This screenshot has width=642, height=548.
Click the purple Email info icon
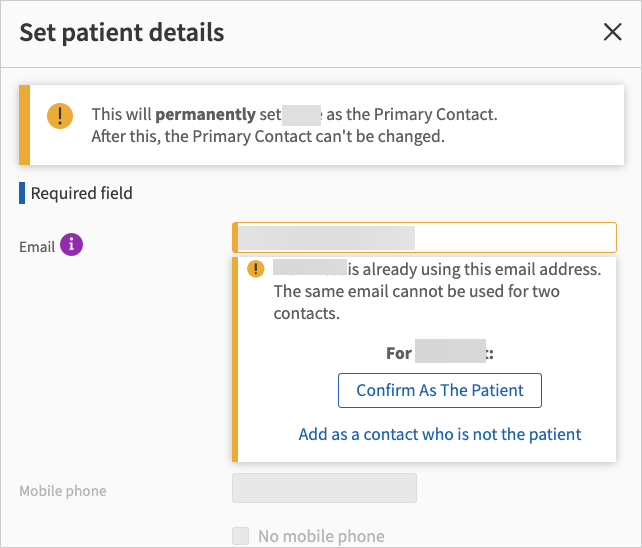(x=70, y=244)
